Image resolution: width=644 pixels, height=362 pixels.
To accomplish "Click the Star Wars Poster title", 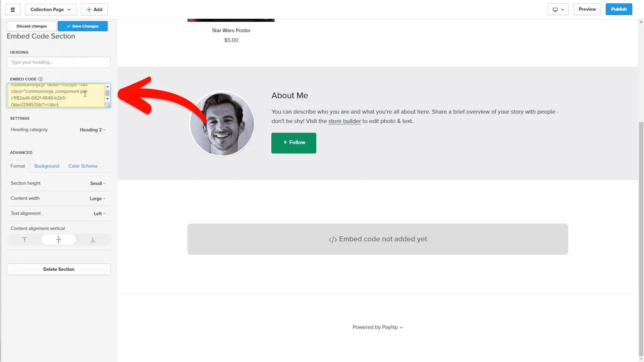I will click(x=231, y=31).
